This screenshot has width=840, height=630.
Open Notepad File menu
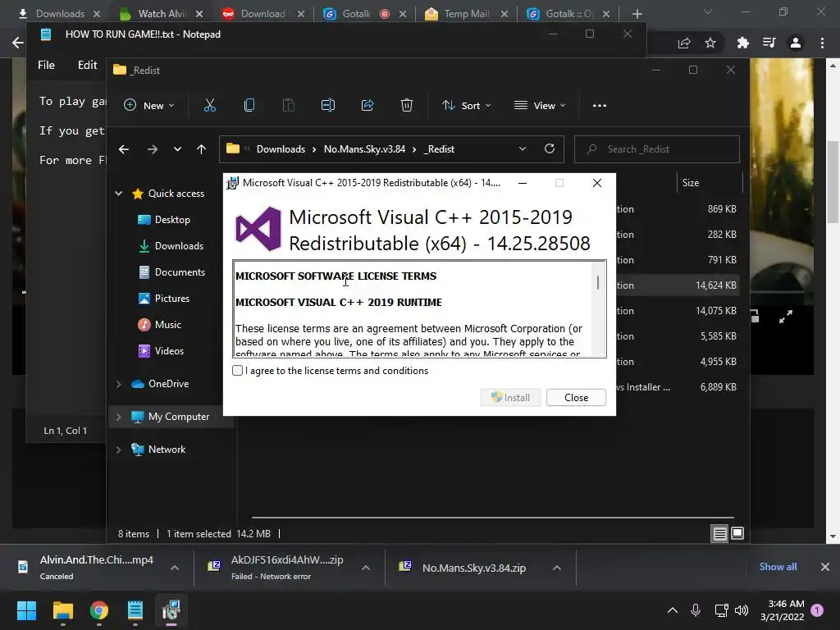pos(46,65)
